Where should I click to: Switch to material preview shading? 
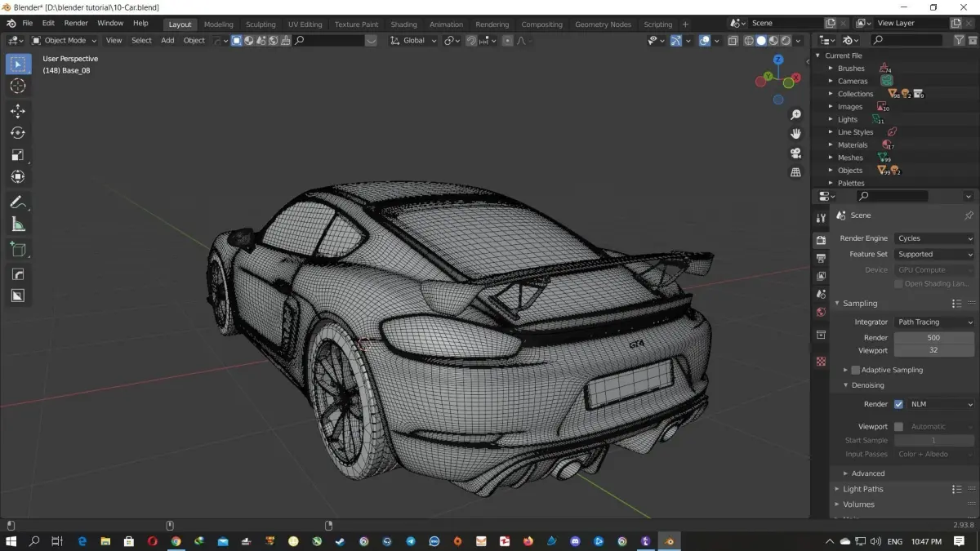click(773, 40)
